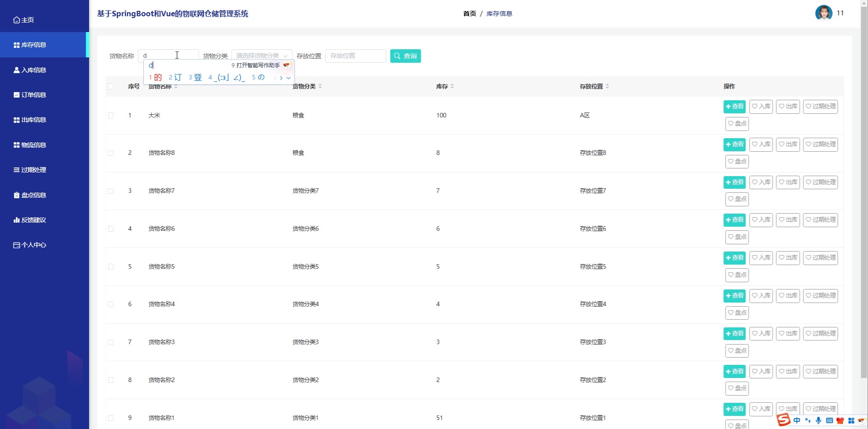The image size is (868, 429).
Task: Click the home icon in sidebar
Action: click(17, 20)
